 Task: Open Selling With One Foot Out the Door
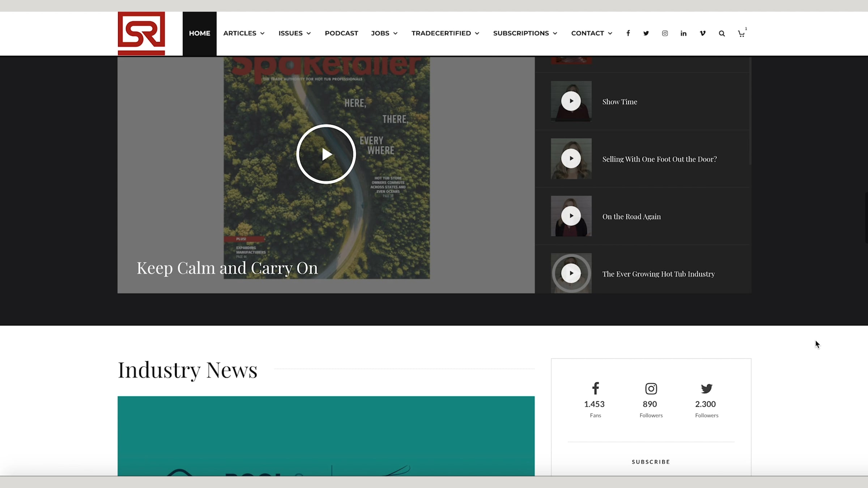(x=659, y=159)
